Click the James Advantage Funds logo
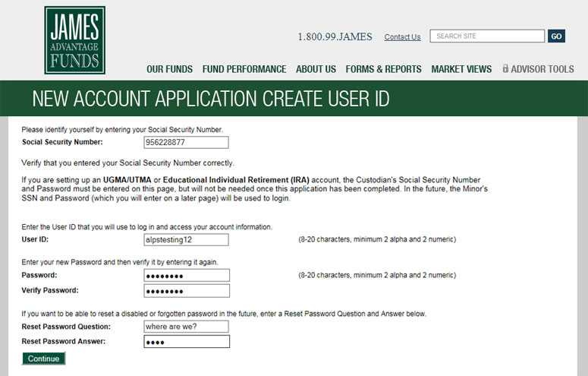Image resolution: width=588 pixels, height=376 pixels. 74,40
